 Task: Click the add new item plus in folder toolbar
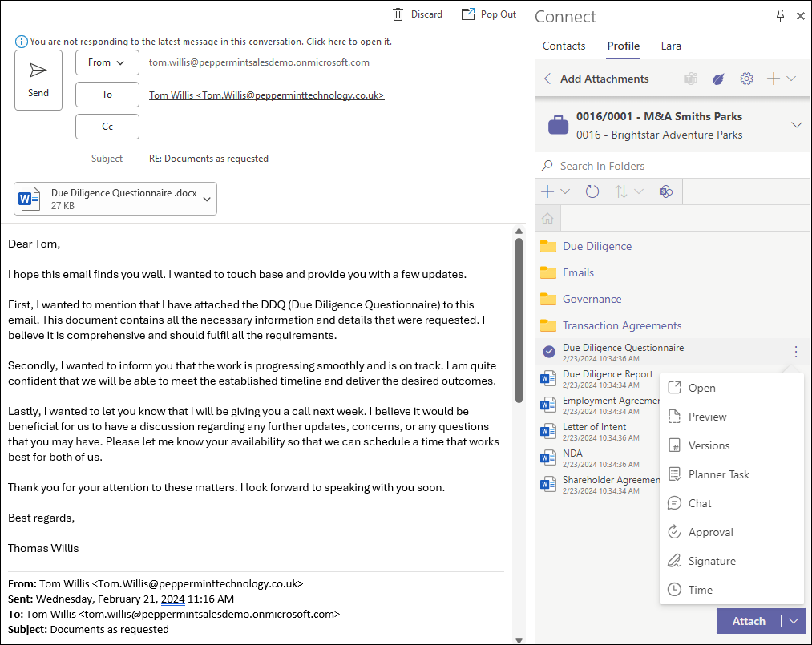[x=547, y=191]
